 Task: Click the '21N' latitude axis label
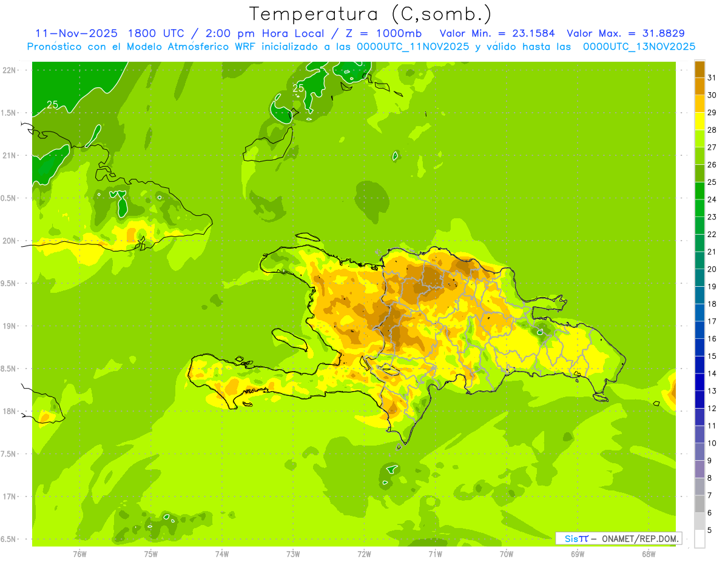(x=9, y=156)
